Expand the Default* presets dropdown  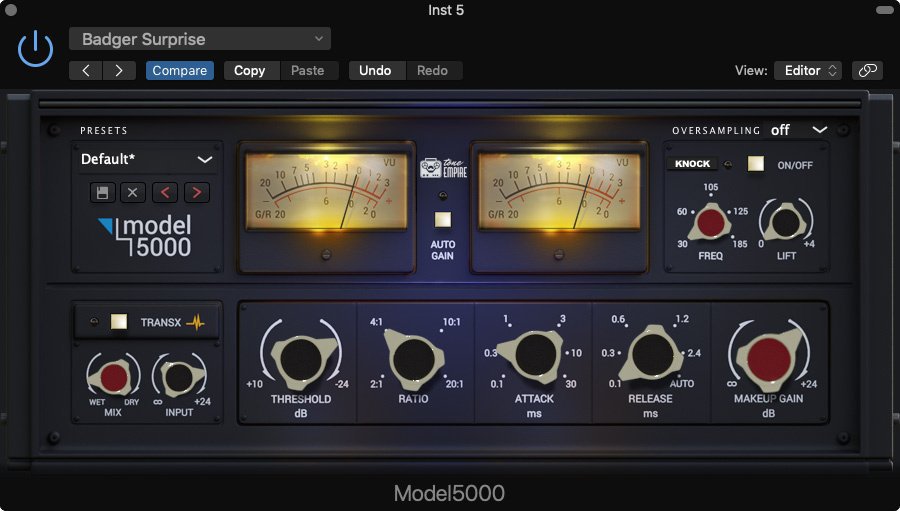point(146,159)
